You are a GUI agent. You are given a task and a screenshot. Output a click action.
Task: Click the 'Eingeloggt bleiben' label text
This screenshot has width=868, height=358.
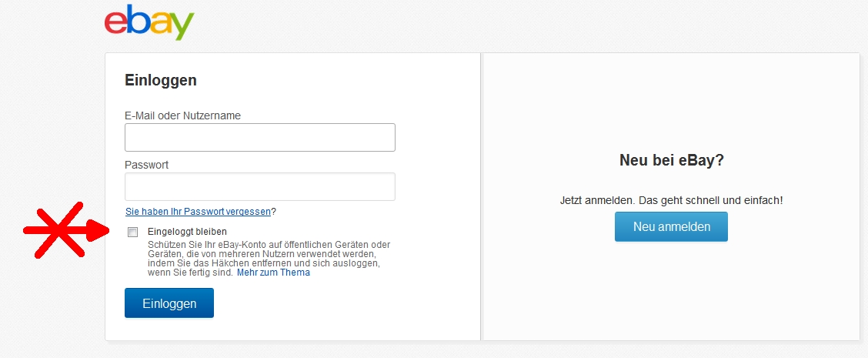[188, 232]
